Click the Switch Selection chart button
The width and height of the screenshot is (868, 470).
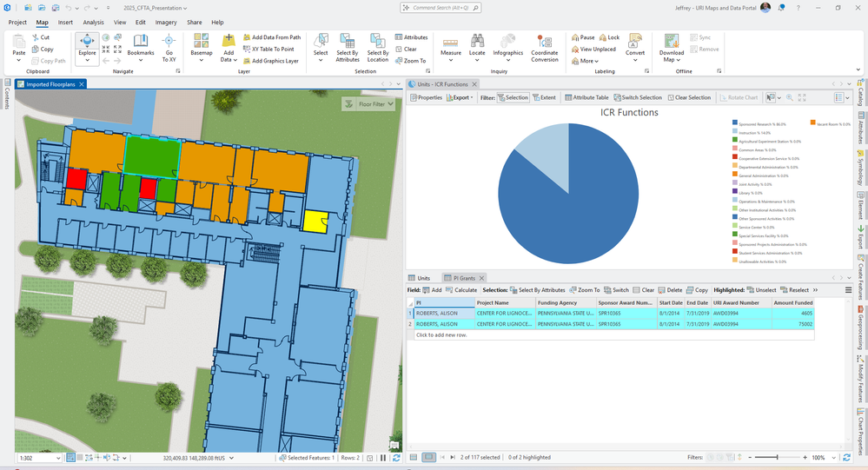coord(638,97)
